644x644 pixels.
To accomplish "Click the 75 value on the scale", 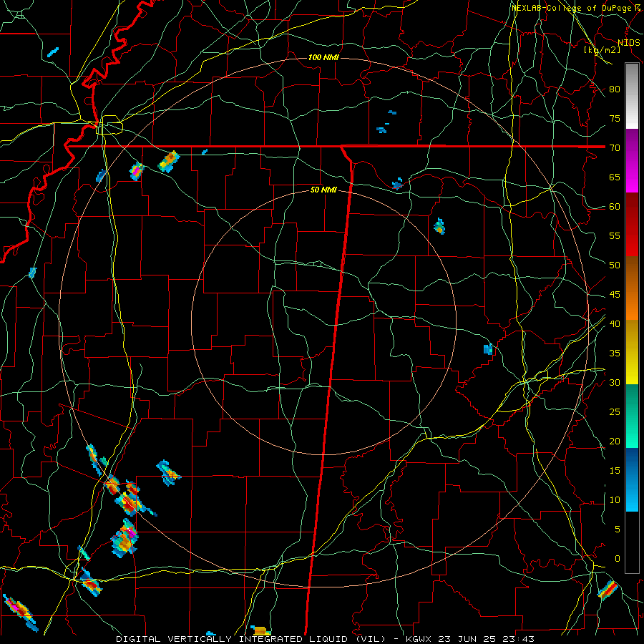I will click(x=615, y=118).
